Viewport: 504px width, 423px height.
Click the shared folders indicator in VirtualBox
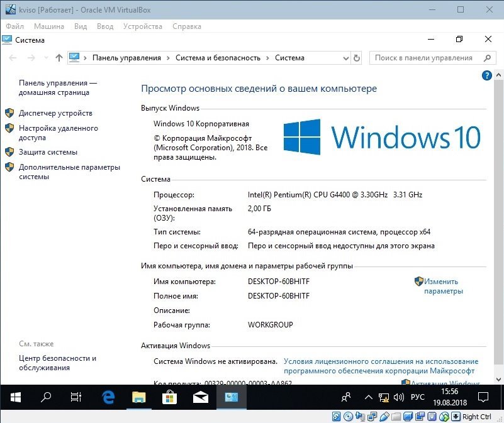click(396, 417)
